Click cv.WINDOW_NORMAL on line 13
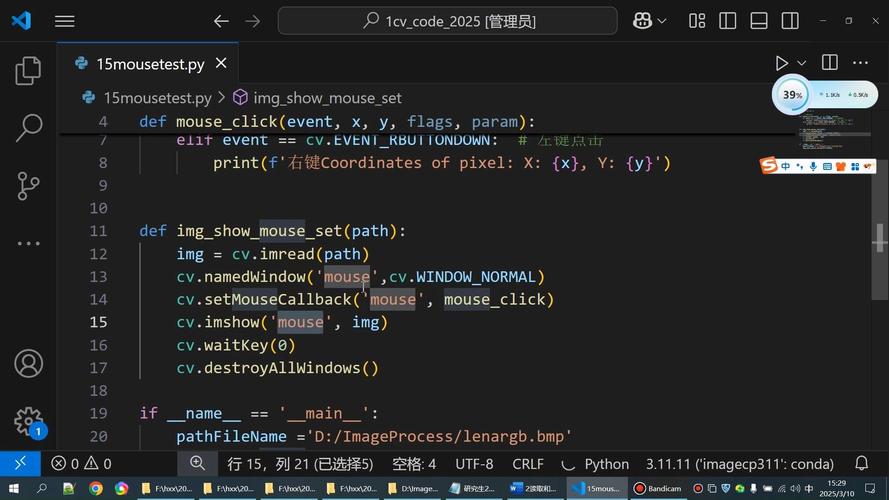The width and height of the screenshot is (889, 500). [x=462, y=277]
